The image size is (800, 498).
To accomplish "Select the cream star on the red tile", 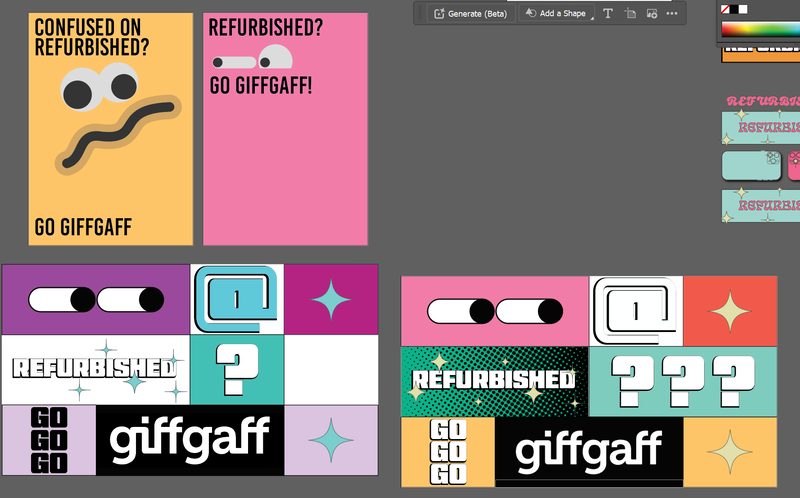I will point(730,311).
